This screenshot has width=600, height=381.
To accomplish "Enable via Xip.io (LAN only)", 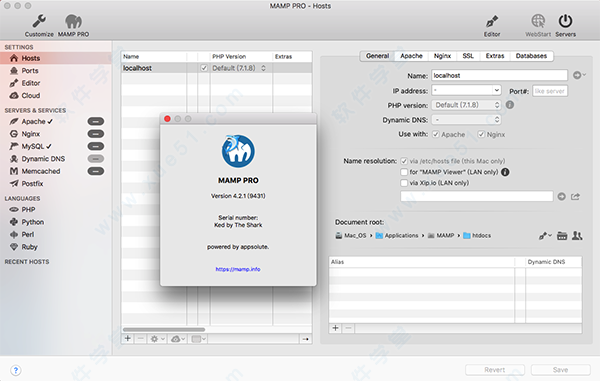I will click(404, 183).
